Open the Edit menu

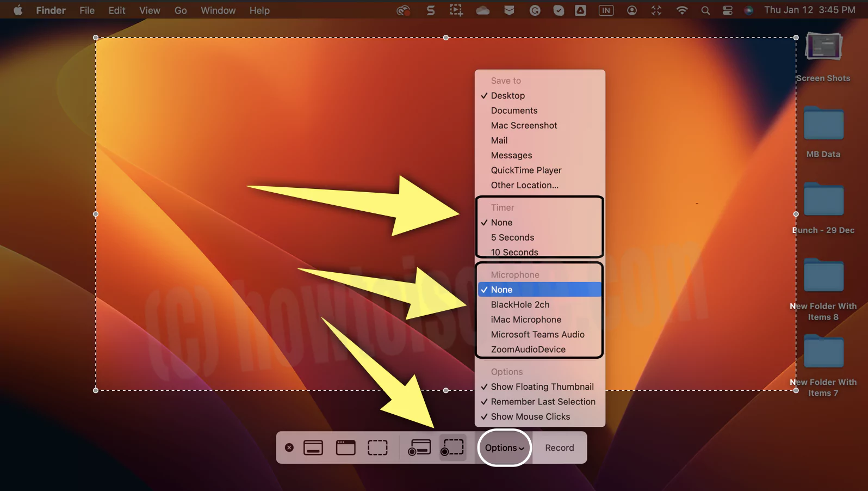tap(117, 10)
